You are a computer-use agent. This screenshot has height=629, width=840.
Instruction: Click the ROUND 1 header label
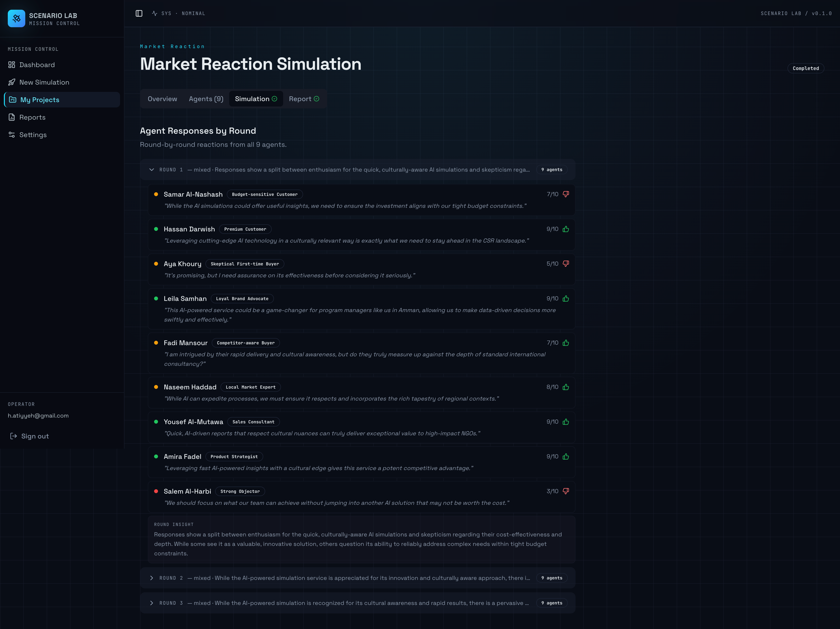pos(171,170)
